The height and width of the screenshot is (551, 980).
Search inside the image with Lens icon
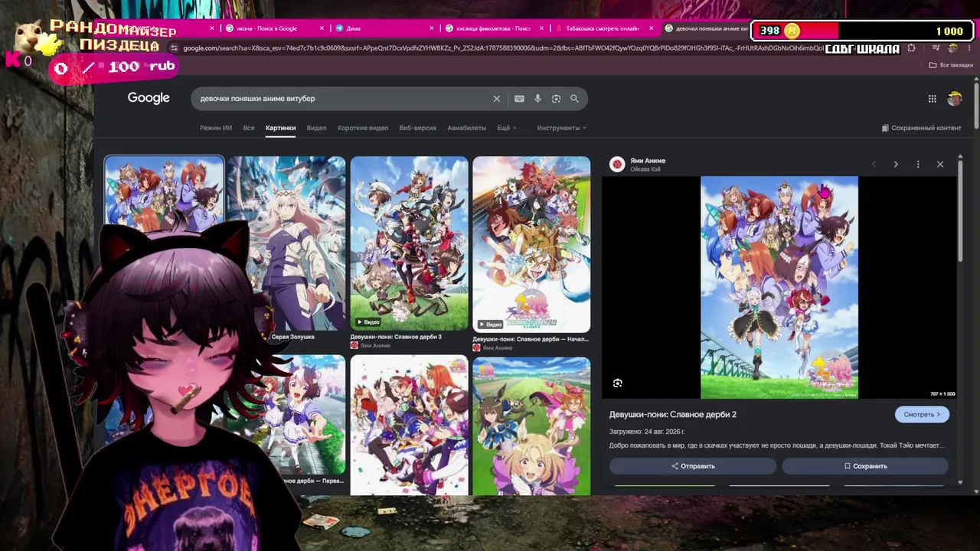click(618, 383)
